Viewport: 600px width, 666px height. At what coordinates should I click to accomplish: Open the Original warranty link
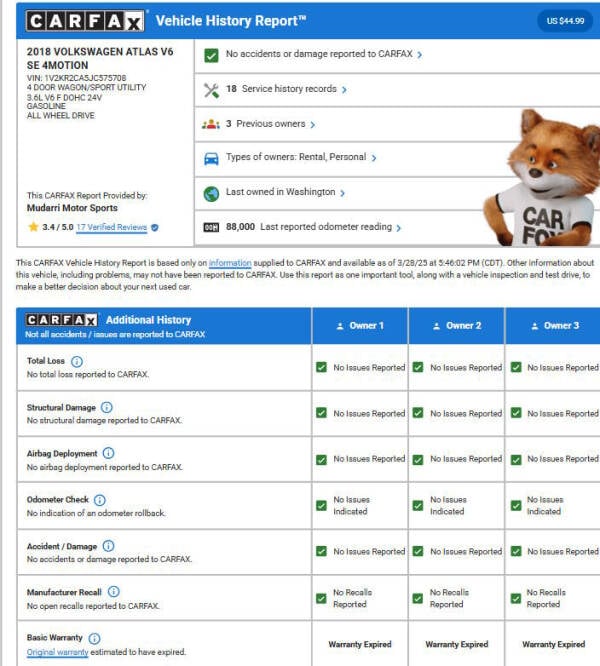pos(57,652)
